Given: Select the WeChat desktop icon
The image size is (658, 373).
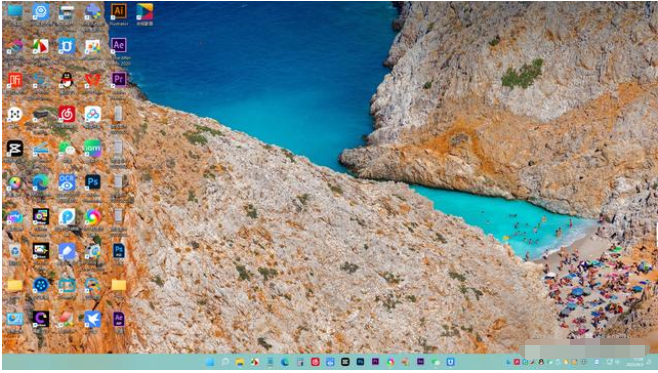Looking at the screenshot, I should tap(67, 148).
